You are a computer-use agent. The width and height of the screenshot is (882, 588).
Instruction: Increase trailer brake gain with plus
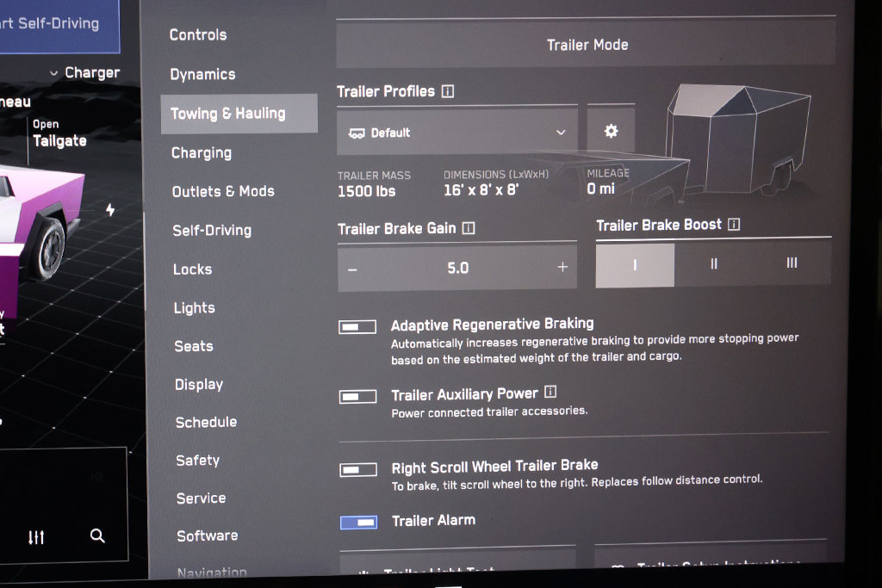[x=562, y=267]
